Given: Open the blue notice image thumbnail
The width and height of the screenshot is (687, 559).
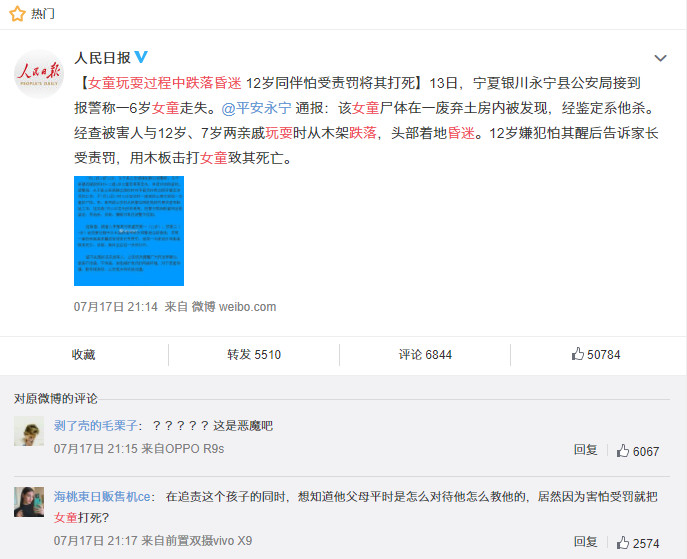Looking at the screenshot, I should click(129, 231).
